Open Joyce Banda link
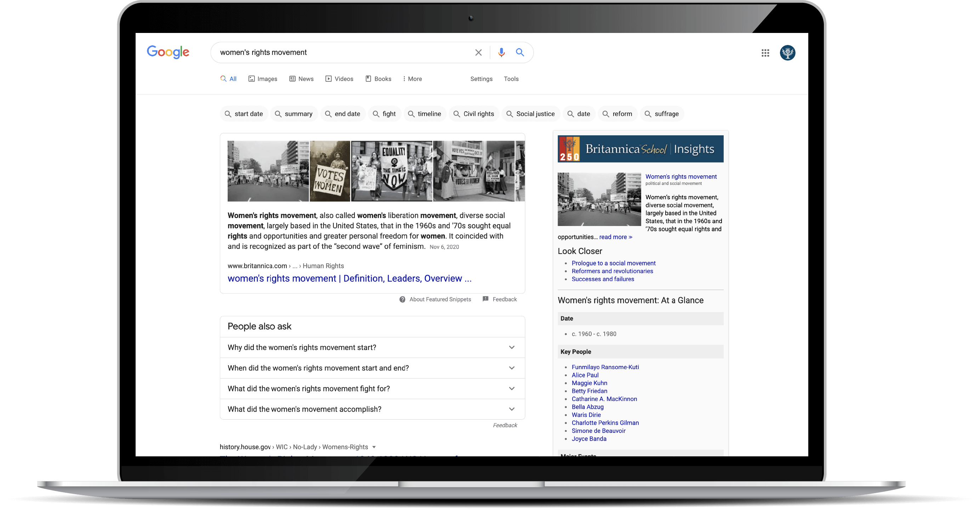Screen dimensions: 980x514 588,439
